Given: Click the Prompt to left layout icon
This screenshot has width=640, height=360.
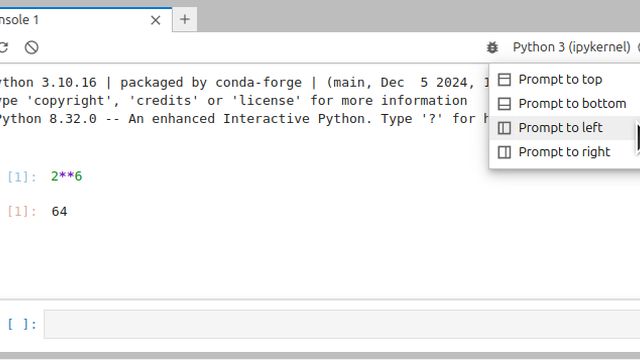Looking at the screenshot, I should click(x=504, y=128).
